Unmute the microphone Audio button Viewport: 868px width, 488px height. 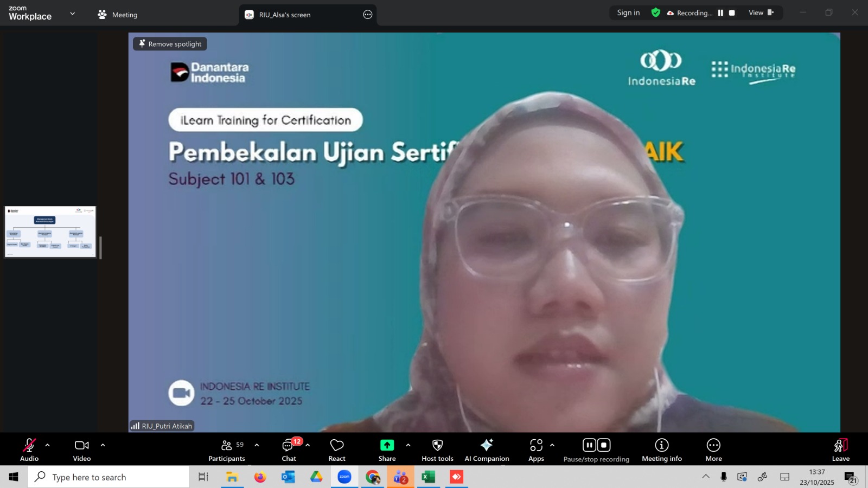(29, 450)
